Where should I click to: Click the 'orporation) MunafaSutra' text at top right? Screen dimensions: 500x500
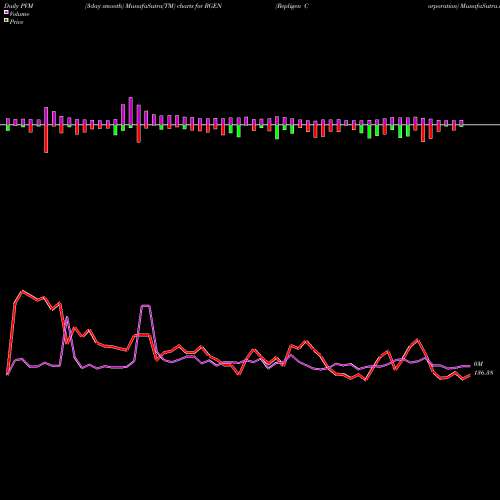pyautogui.click(x=464, y=6)
